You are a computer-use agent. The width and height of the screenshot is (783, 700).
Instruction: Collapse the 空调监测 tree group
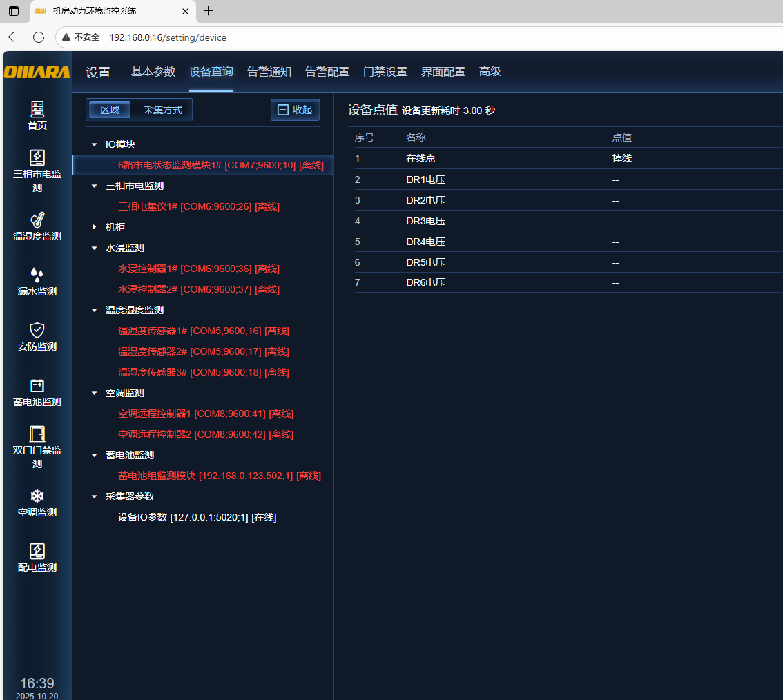click(x=95, y=393)
